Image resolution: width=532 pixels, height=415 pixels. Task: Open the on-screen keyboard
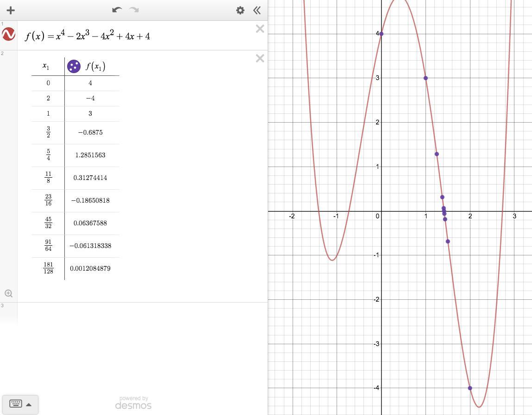coord(15,404)
